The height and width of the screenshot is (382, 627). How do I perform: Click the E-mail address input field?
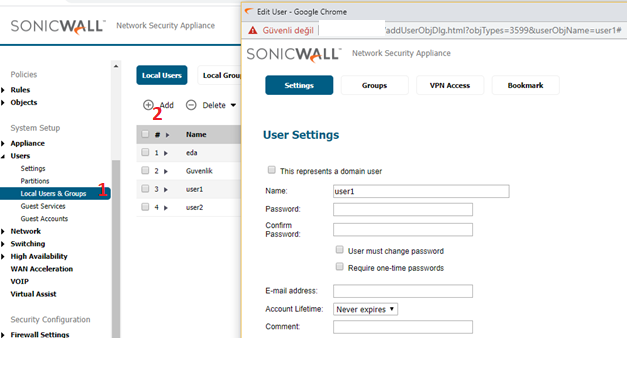403,291
